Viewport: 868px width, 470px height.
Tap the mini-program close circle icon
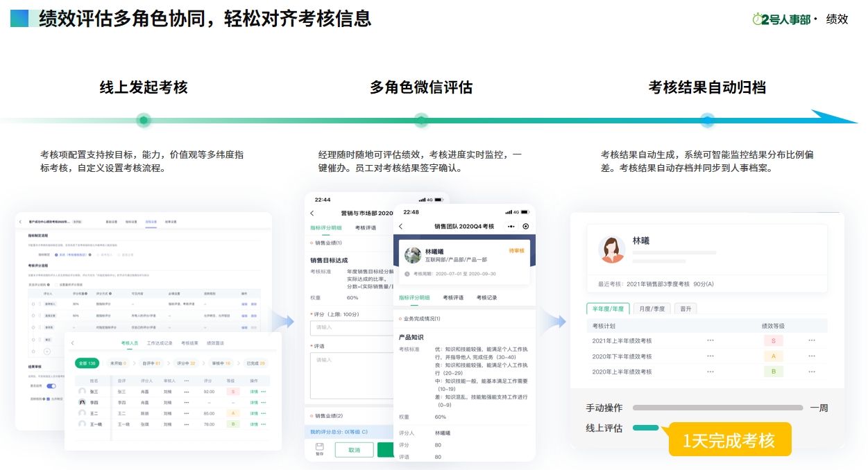[525, 226]
